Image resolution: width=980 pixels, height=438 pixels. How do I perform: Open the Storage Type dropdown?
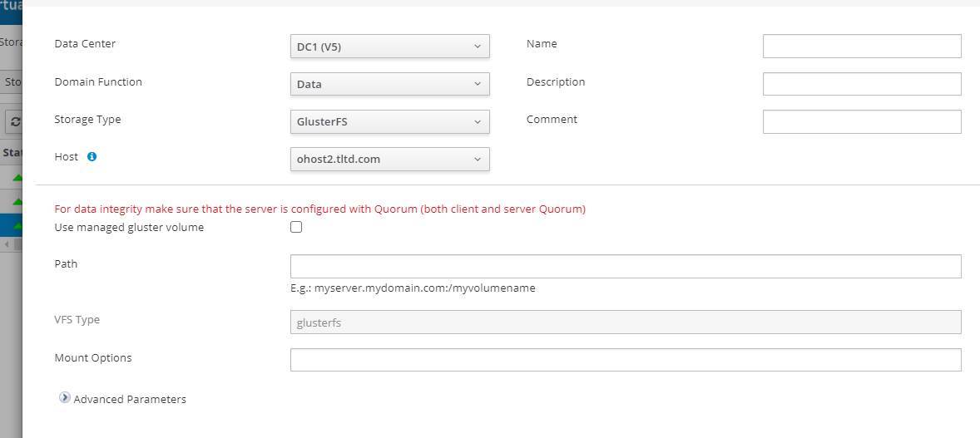click(x=389, y=121)
